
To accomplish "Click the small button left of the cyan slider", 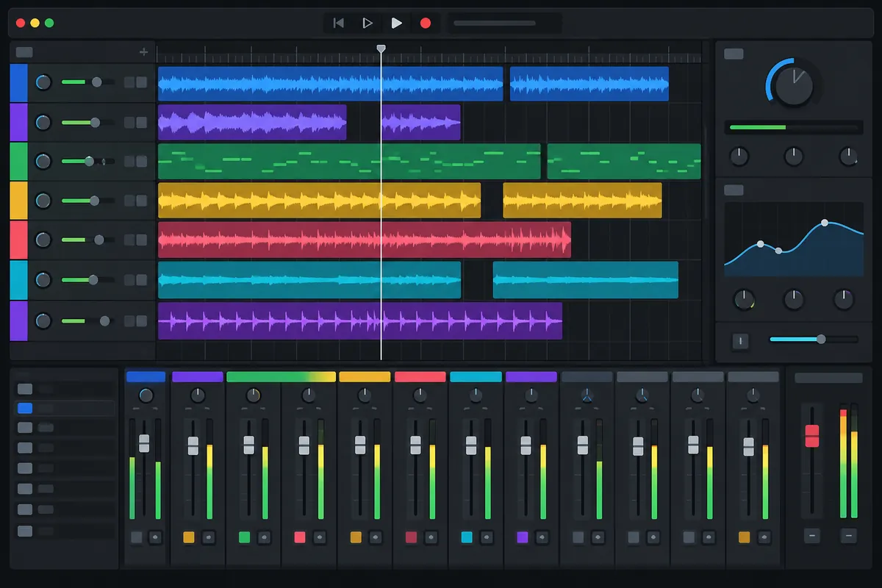I will (x=741, y=341).
